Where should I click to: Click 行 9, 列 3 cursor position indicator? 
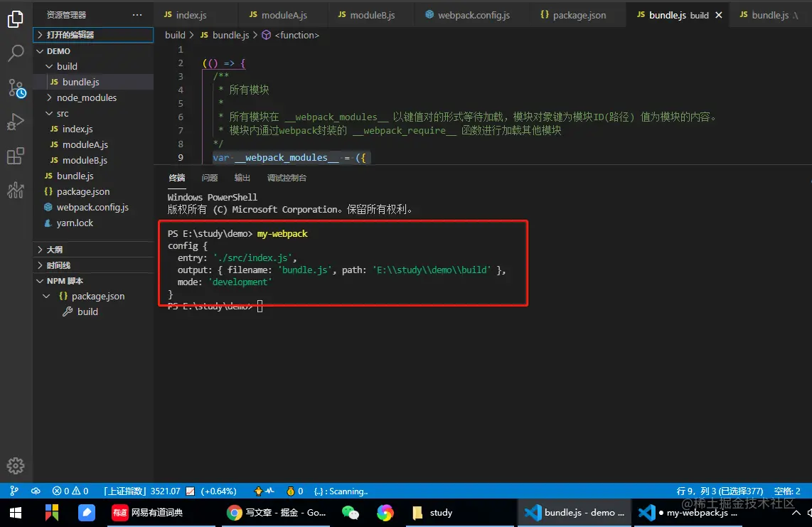point(720,491)
